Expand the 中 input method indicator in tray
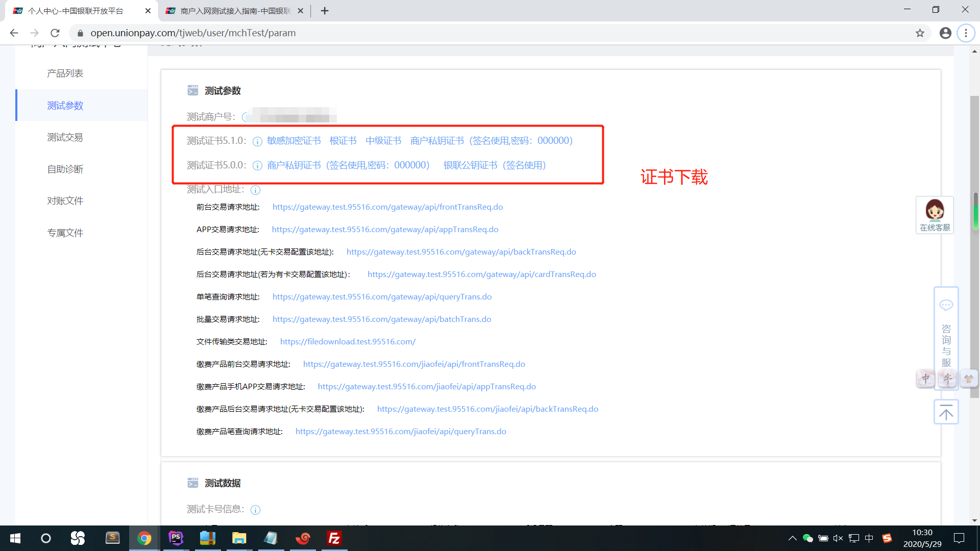The image size is (980, 551). (x=868, y=538)
